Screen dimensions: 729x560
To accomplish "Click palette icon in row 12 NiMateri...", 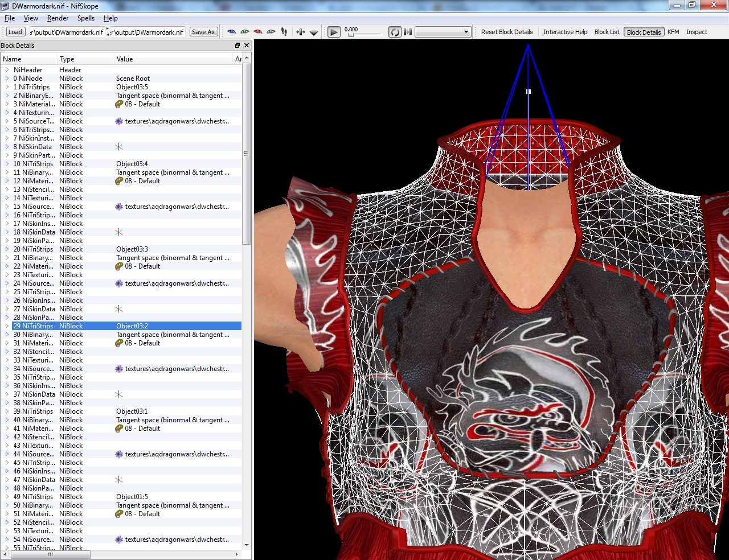I will pos(119,181).
